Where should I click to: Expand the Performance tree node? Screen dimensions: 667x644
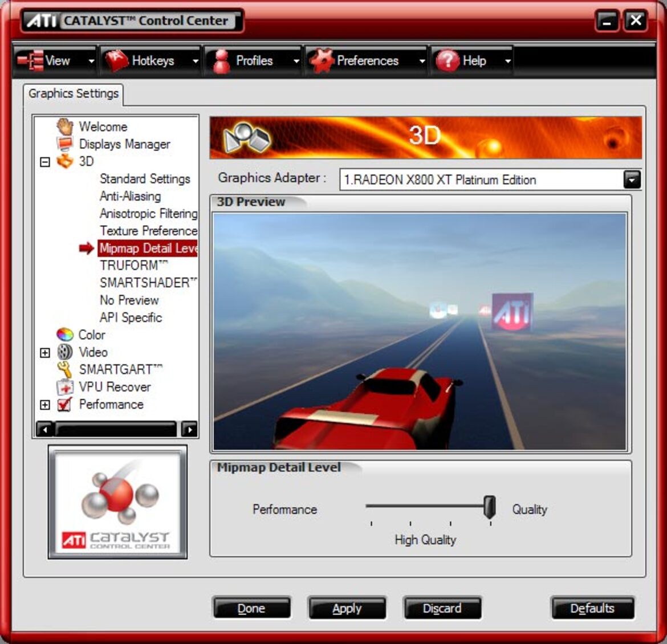(x=44, y=405)
